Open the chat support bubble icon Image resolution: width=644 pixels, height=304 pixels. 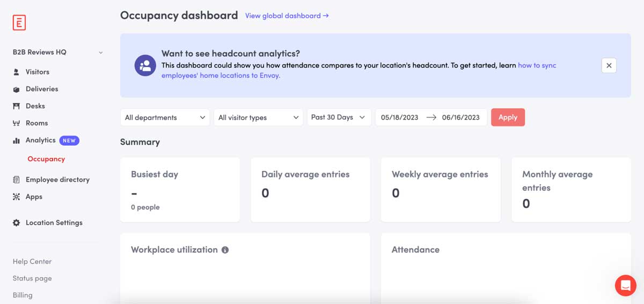[x=625, y=286]
